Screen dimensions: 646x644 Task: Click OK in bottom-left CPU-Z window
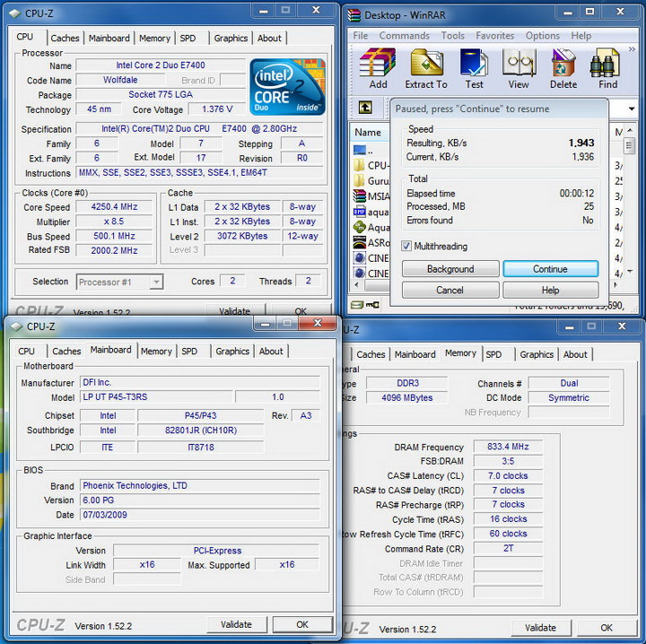(302, 624)
